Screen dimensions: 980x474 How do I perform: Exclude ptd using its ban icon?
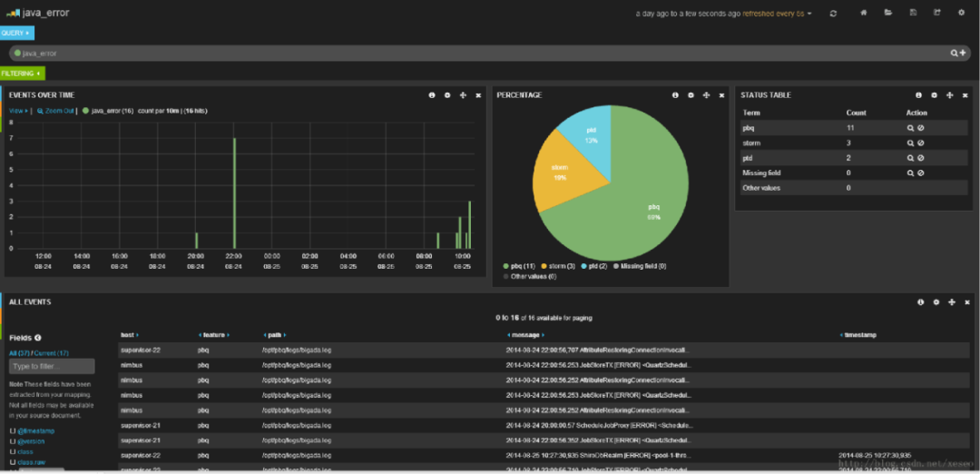921,158
